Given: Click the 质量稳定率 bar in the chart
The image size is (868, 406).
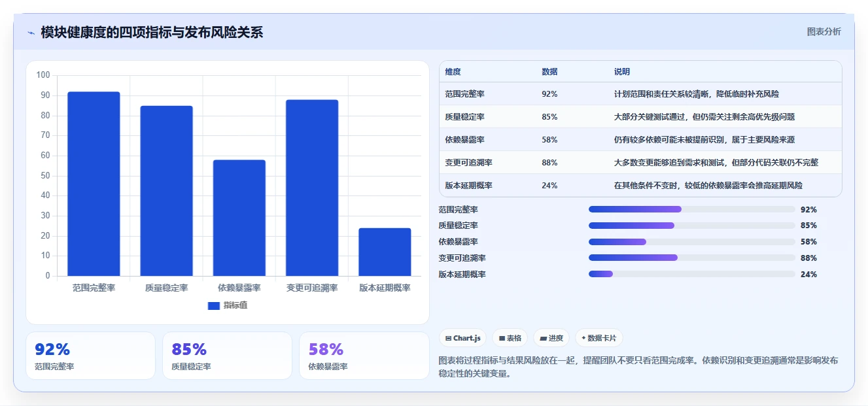Looking at the screenshot, I should [x=166, y=191].
